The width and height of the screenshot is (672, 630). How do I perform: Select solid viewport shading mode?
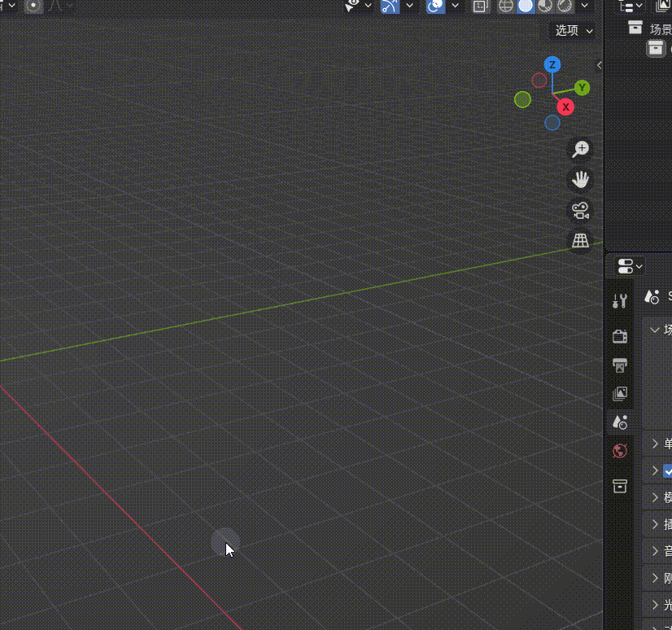click(x=526, y=7)
